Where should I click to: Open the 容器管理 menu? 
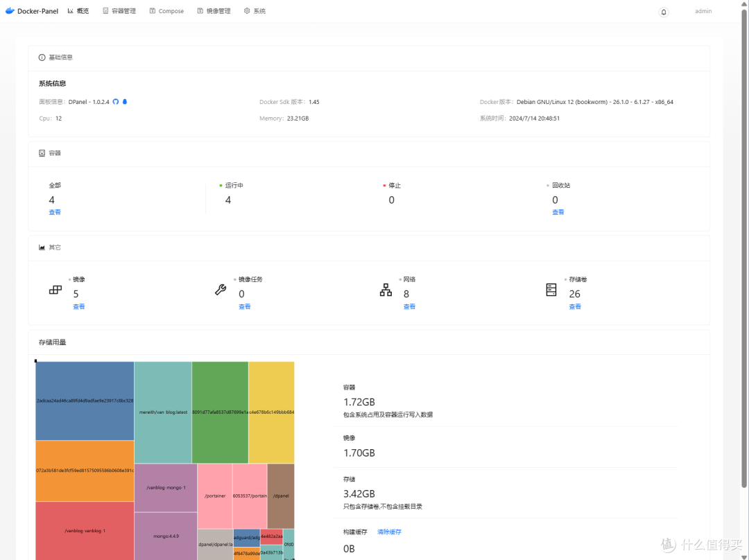click(x=119, y=10)
